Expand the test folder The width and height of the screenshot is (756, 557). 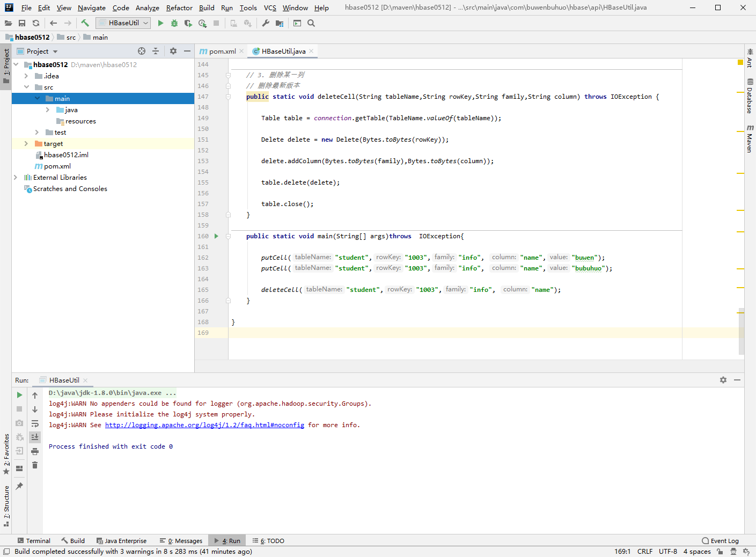(x=37, y=132)
